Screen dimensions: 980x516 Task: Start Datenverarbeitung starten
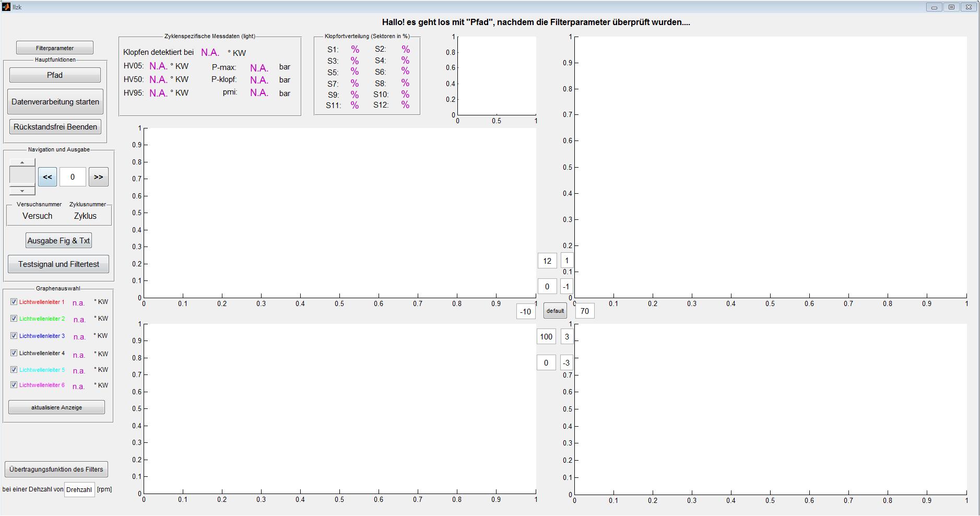55,102
